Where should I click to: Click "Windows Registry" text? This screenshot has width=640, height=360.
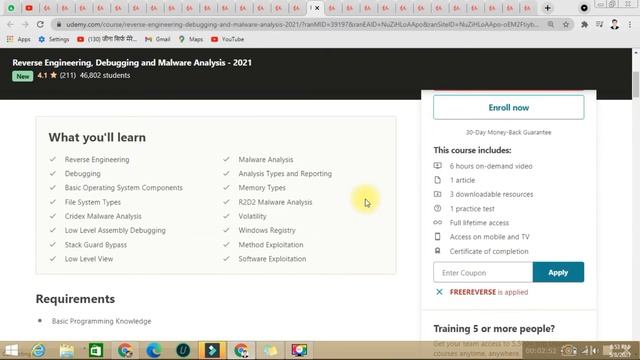tap(267, 230)
